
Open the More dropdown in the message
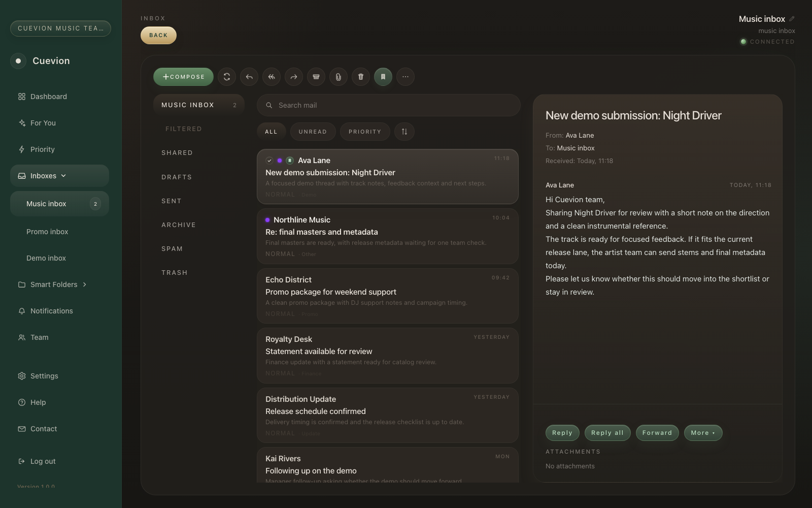coord(703,433)
